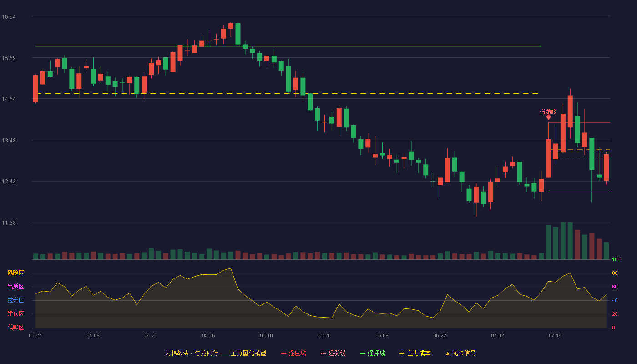Click the 15.59 price axis label
The image size is (637, 364).
coord(9,58)
